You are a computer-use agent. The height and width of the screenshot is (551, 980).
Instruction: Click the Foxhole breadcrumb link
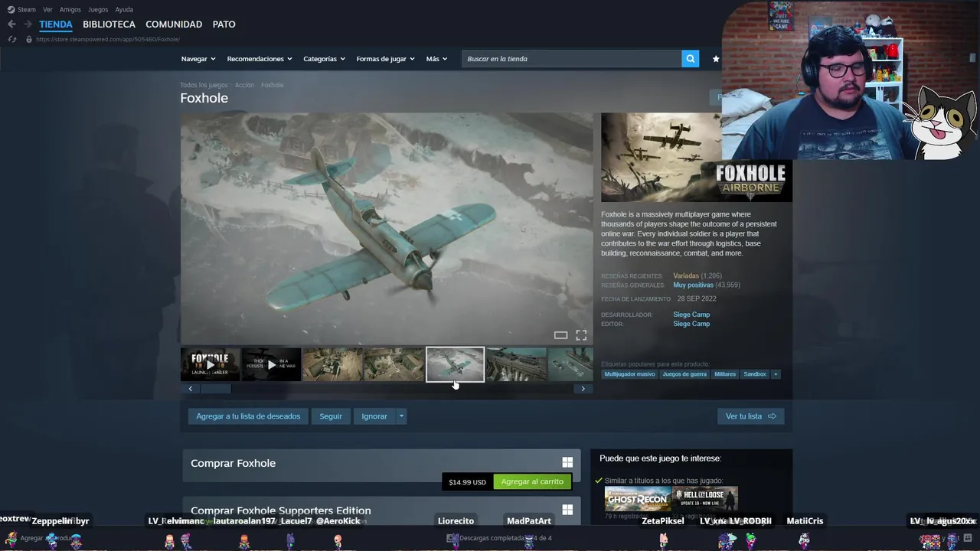pos(272,85)
